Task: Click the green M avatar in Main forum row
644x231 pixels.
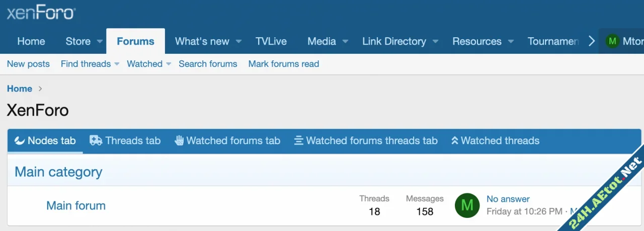Action: click(x=467, y=205)
